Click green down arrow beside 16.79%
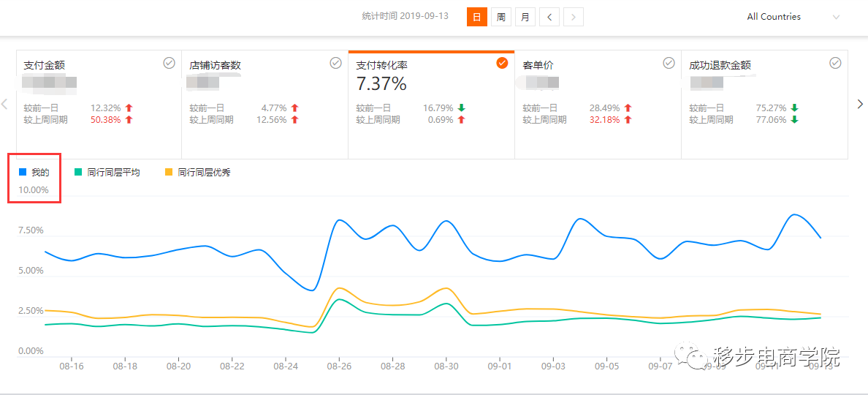Image resolution: width=868 pixels, height=395 pixels. click(x=461, y=108)
